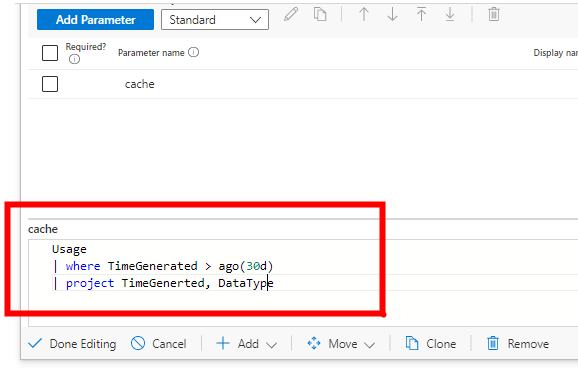Click the Remove button
Screen dimensions: 578x373
[518, 344]
